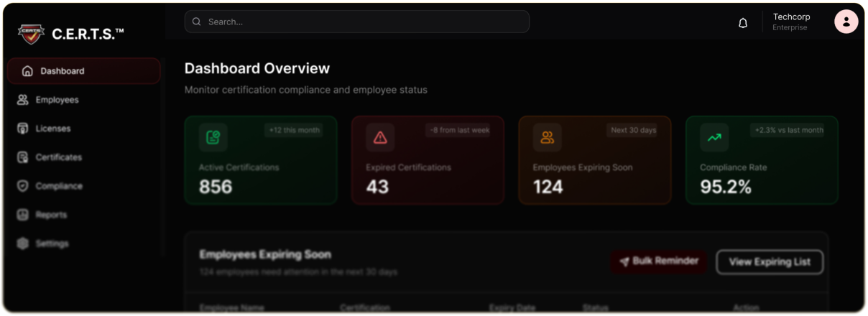The image size is (868, 316).
Task: Click the '+12 this month' badge
Action: (x=294, y=130)
